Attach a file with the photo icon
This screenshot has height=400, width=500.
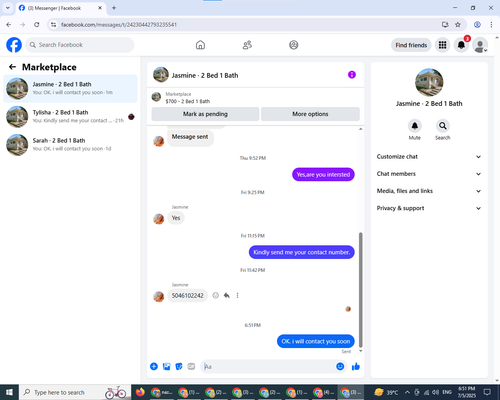(166, 367)
